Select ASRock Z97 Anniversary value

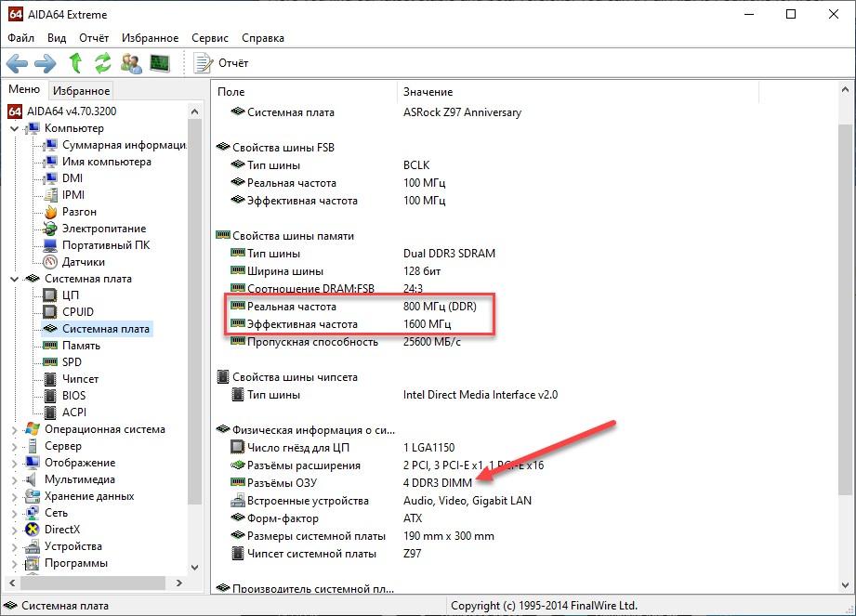coord(463,112)
